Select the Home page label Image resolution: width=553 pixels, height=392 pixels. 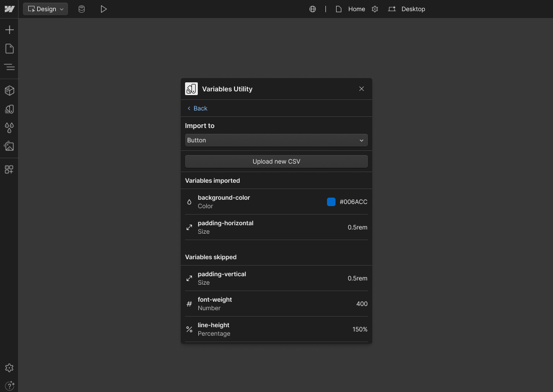[x=357, y=9]
